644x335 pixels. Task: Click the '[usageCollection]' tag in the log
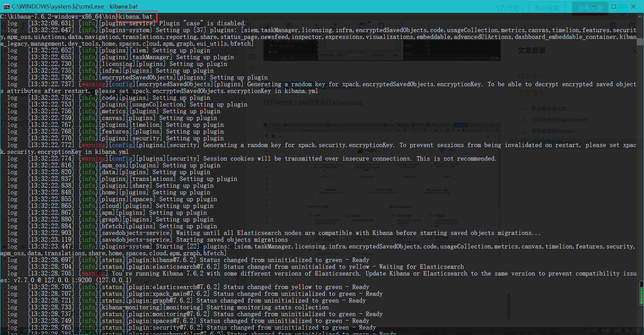(157, 104)
